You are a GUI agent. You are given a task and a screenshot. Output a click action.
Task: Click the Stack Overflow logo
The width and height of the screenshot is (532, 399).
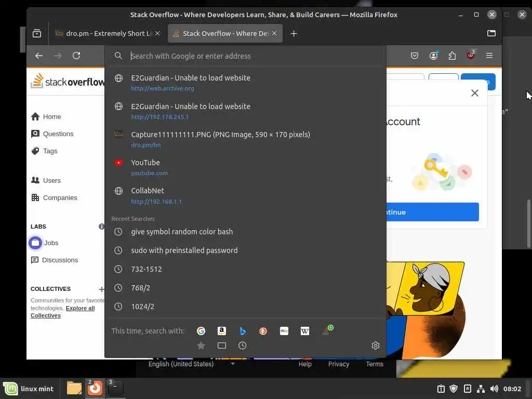68,82
